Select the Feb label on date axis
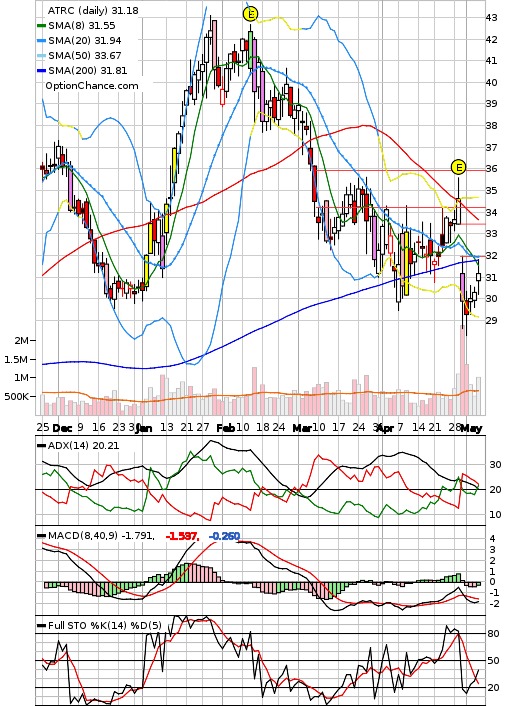The height and width of the screenshot is (706, 526). pos(225,428)
